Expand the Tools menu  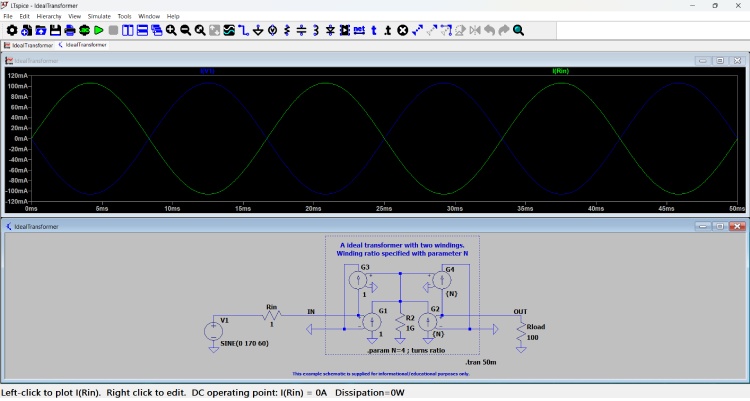(124, 17)
